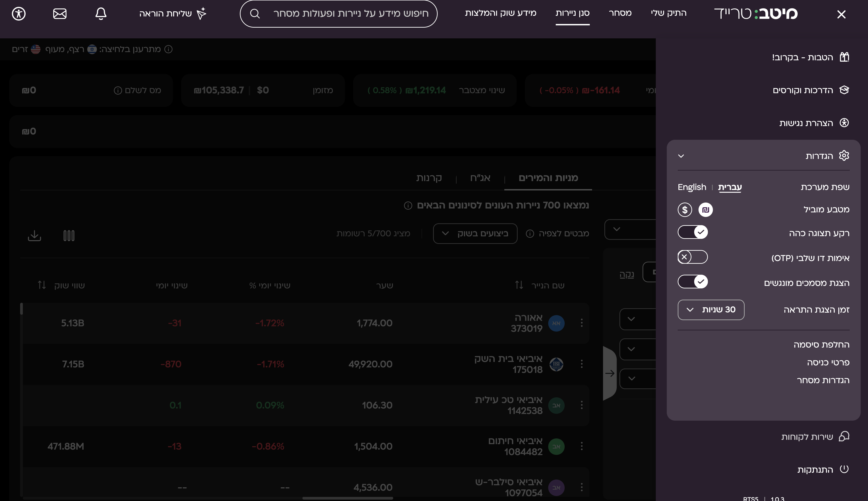
Task: Sort the table by שווי שוק arrows
Action: (42, 285)
